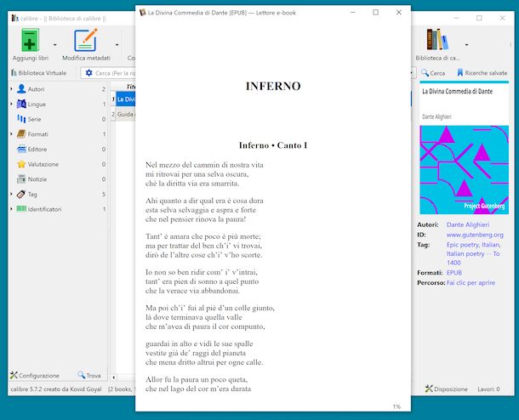
Task: Click the INFERNO heading in reader
Action: tap(273, 86)
